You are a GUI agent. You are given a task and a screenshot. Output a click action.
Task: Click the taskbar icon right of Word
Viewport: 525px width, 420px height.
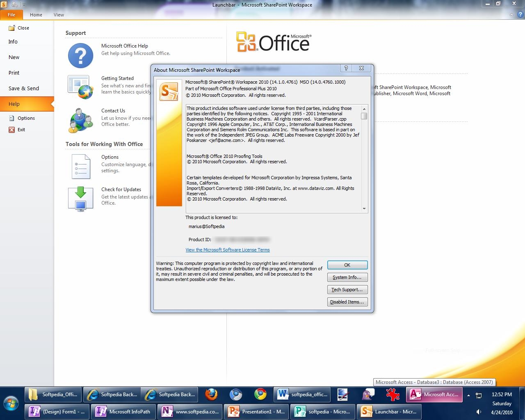point(343,395)
